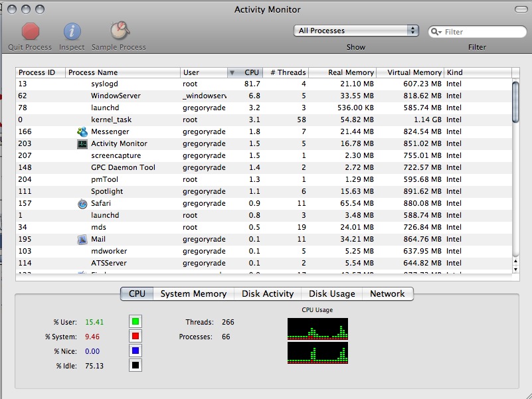Viewport: 532px width, 399px height.
Task: Select the Messenger app icon row
Action: [82, 131]
